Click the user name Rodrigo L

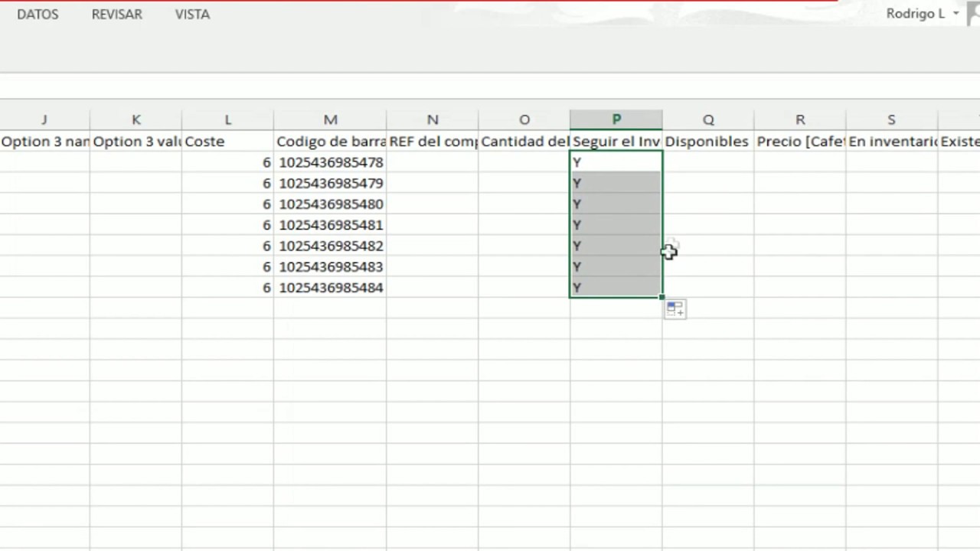pos(916,14)
